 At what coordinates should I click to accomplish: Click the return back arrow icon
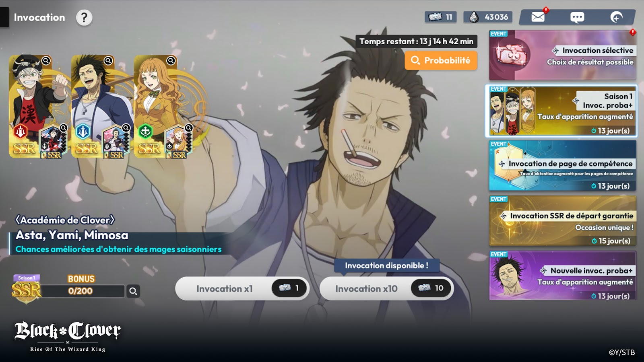click(616, 17)
